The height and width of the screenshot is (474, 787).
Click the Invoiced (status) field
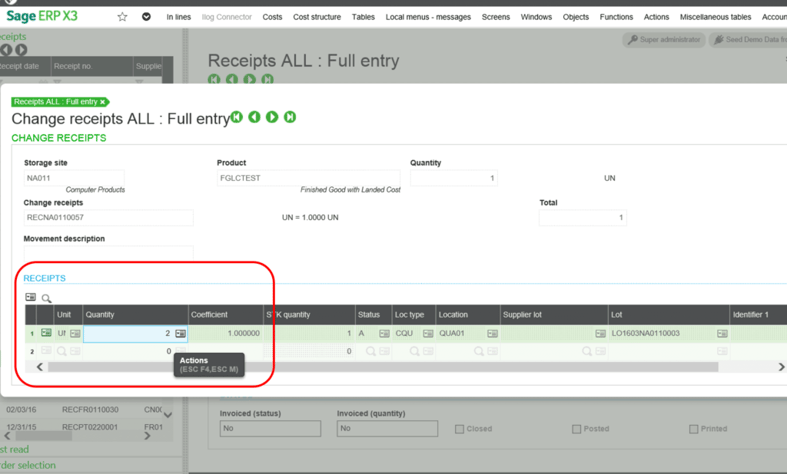(x=270, y=428)
